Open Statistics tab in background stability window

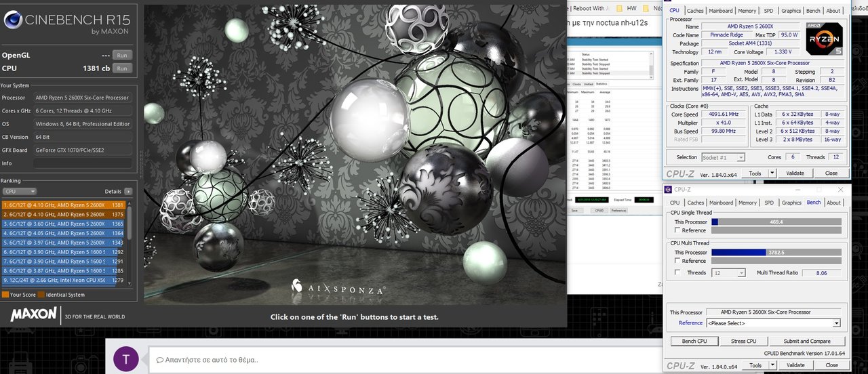(601, 84)
